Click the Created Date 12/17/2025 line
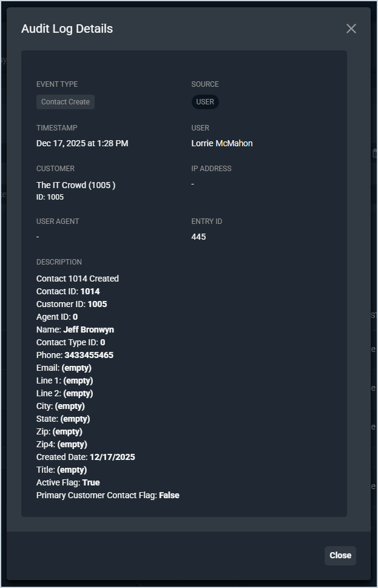The height and width of the screenshot is (588, 378). [86, 457]
